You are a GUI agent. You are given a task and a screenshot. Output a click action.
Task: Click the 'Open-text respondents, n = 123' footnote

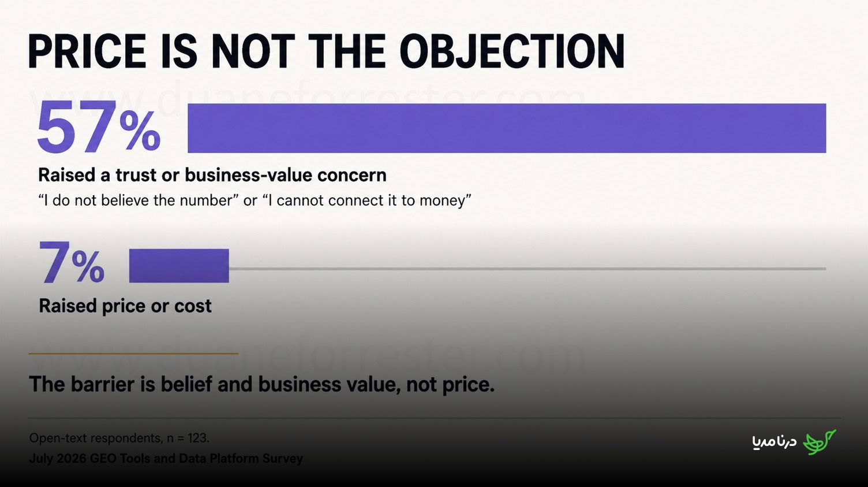click(x=119, y=438)
